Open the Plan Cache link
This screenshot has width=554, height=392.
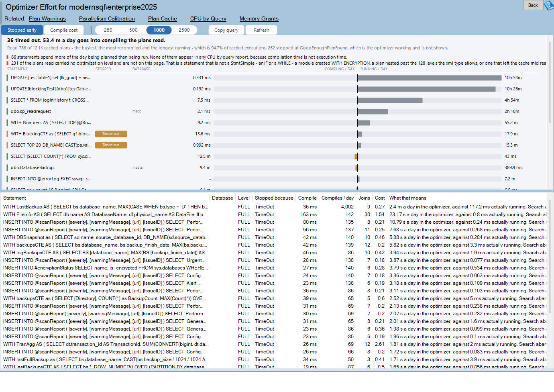[x=163, y=18]
